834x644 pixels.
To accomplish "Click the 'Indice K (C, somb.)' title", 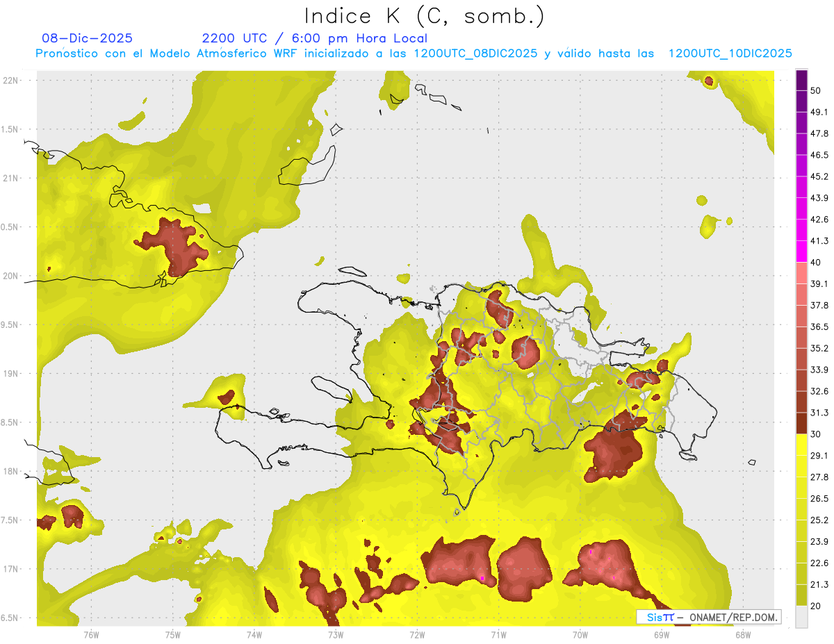I will pos(423,17).
